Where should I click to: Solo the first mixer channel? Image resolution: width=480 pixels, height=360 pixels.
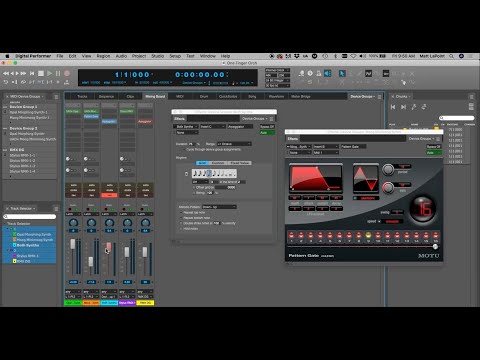[x=73, y=185]
